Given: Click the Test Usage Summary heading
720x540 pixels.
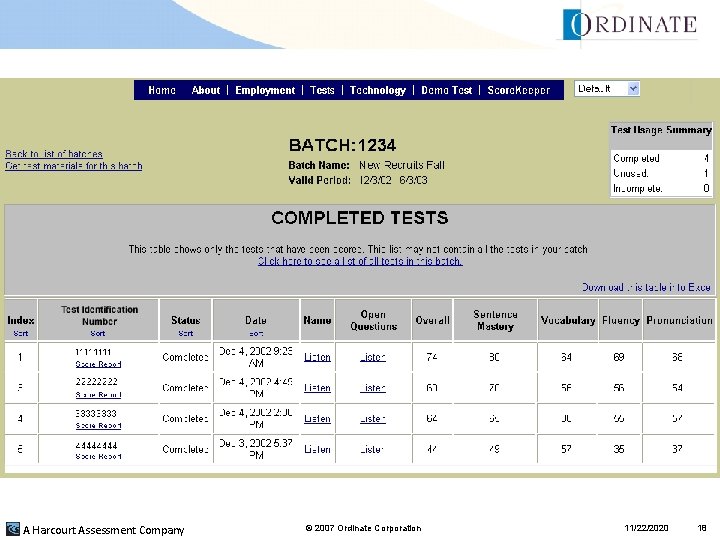Looking at the screenshot, I should (661, 130).
